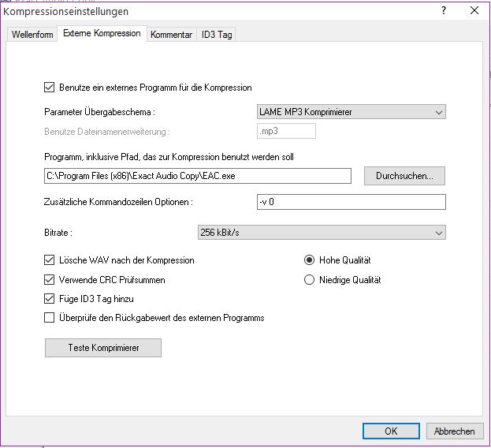Confirm settings with the OK button
The image size is (491, 448).
pos(391,431)
